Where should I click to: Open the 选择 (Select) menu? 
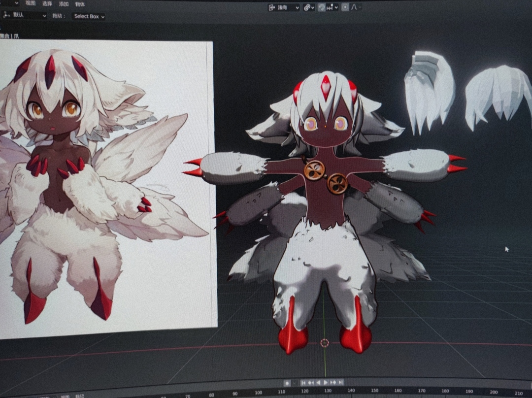tap(47, 4)
